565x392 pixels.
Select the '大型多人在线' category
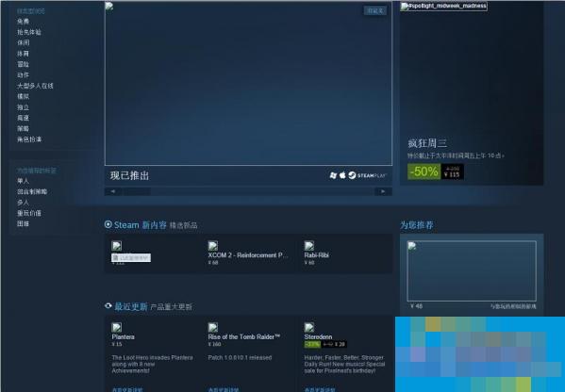[35, 86]
